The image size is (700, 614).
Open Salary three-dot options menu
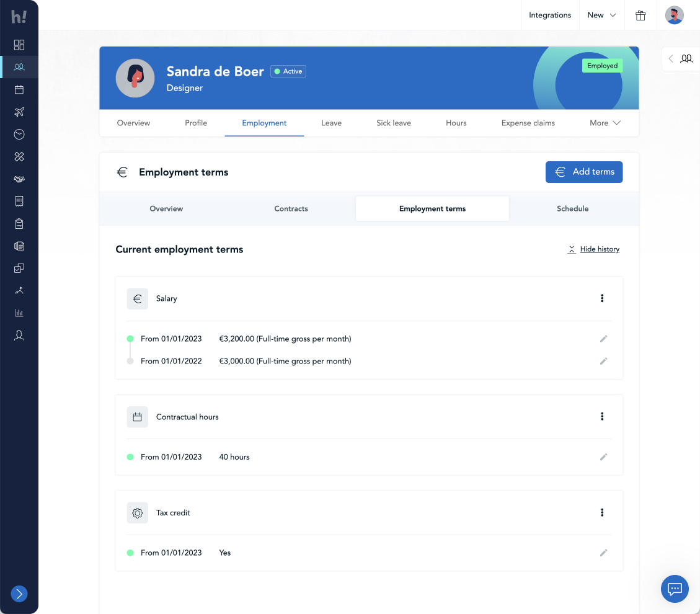tap(602, 298)
